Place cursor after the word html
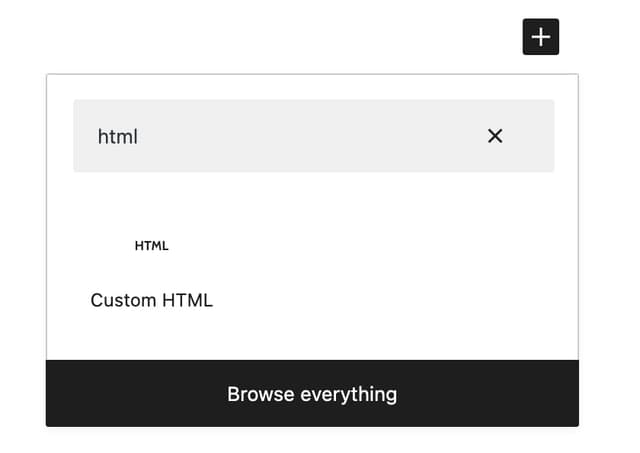The height and width of the screenshot is (453, 640). pos(139,137)
